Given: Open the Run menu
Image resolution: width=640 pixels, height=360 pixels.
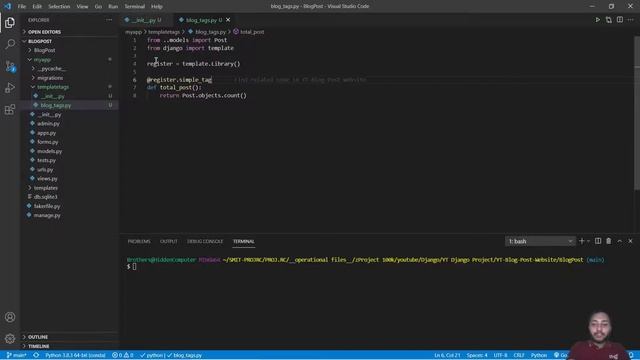Looking at the screenshot, I should click(x=113, y=7).
